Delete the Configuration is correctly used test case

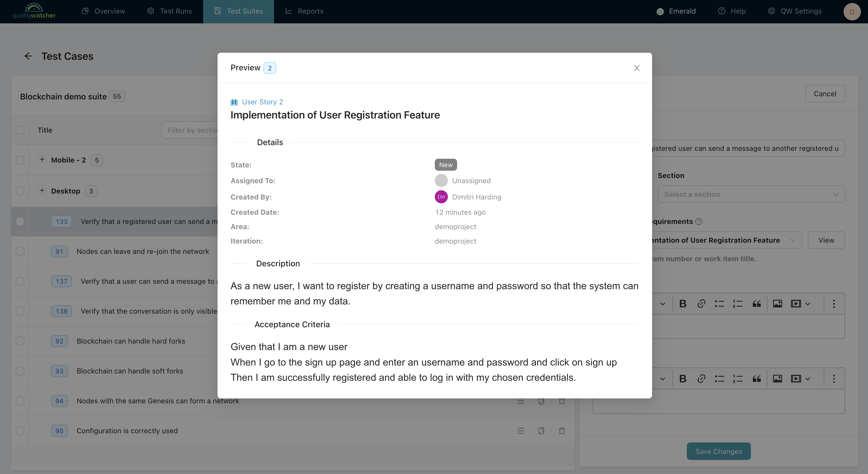(562, 431)
